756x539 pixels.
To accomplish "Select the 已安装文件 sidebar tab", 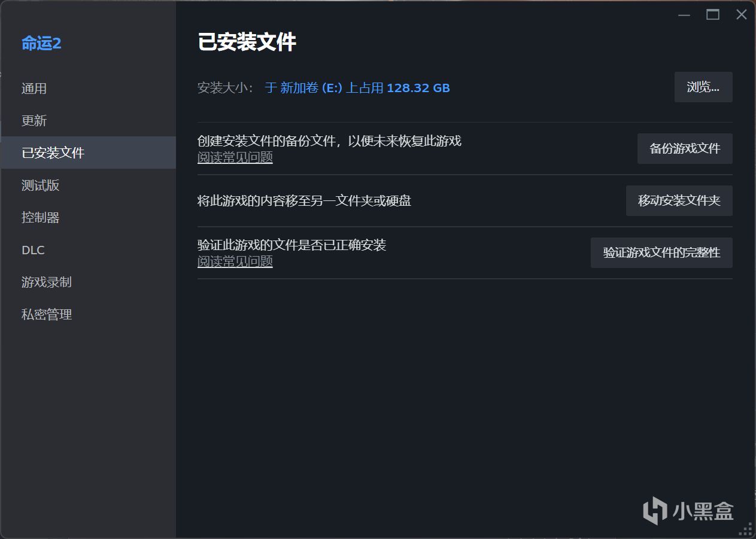I will (x=53, y=153).
